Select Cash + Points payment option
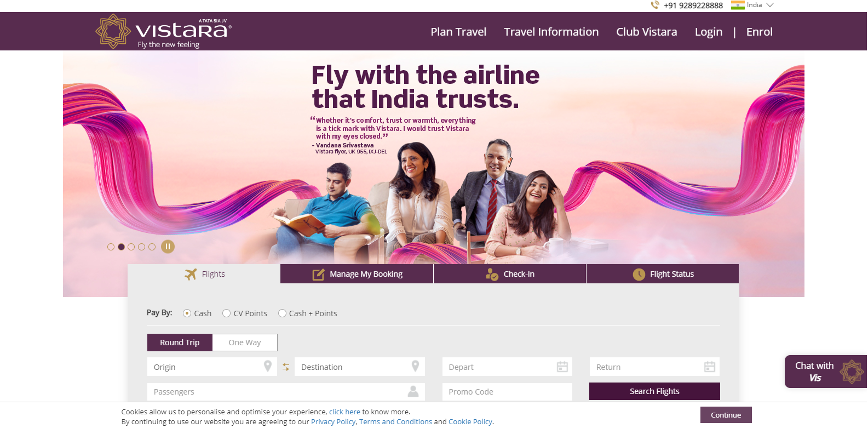The width and height of the screenshot is (868, 428). pos(282,313)
